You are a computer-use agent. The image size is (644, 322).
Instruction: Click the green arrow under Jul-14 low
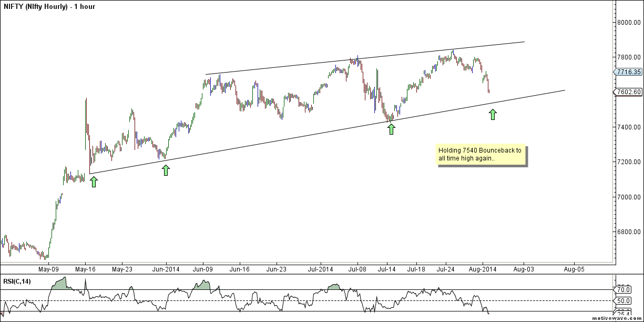[x=391, y=129]
